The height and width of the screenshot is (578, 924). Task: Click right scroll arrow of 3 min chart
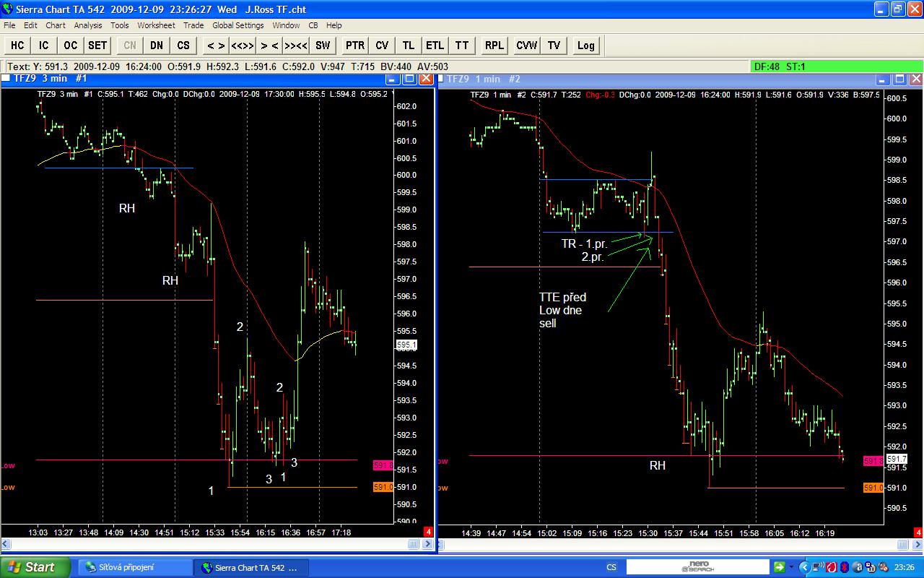click(x=427, y=544)
